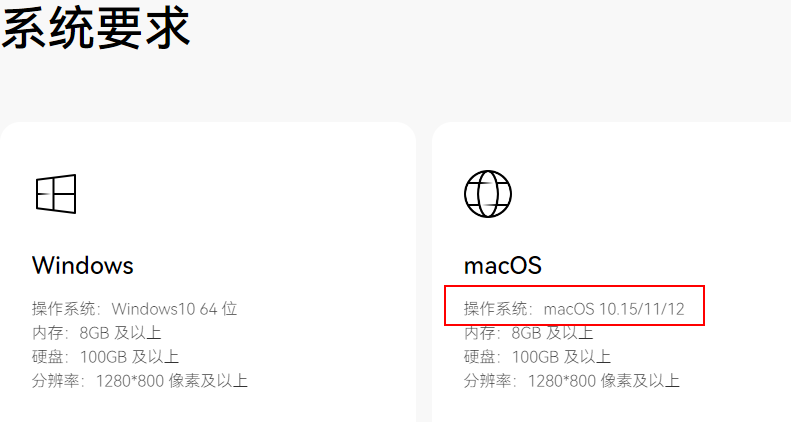Click the 内存 label under Windows
This screenshot has width=791, height=422.
coord(47,333)
